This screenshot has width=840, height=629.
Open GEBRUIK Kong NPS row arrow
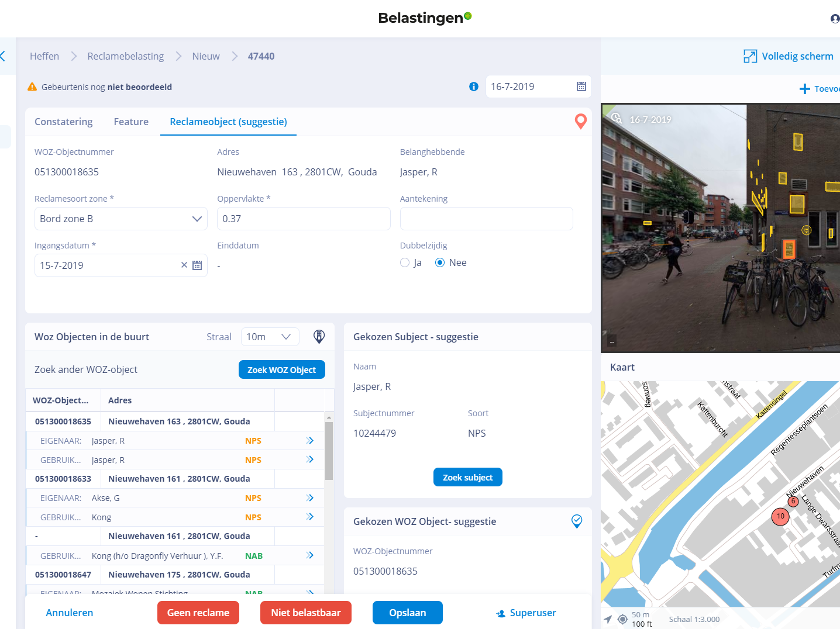tap(310, 517)
